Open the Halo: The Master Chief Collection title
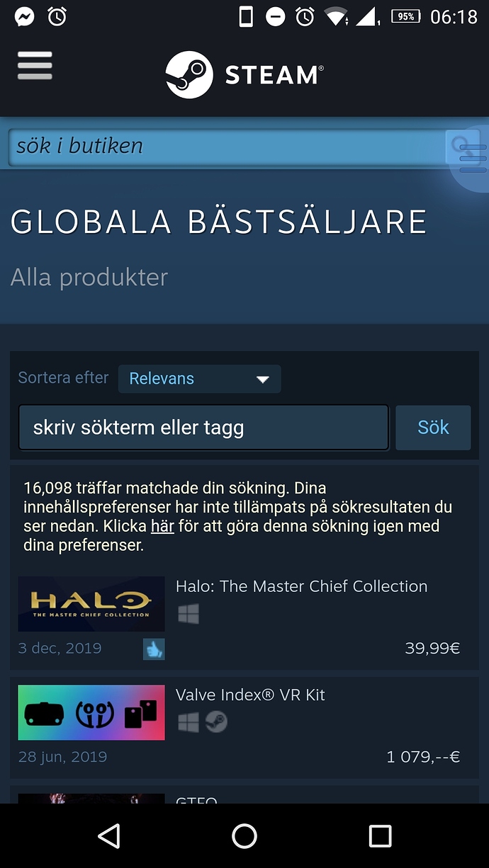The height and width of the screenshot is (868, 489). coord(301,586)
